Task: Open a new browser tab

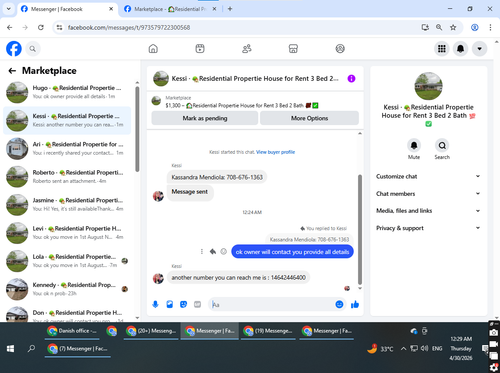Action: [x=230, y=9]
